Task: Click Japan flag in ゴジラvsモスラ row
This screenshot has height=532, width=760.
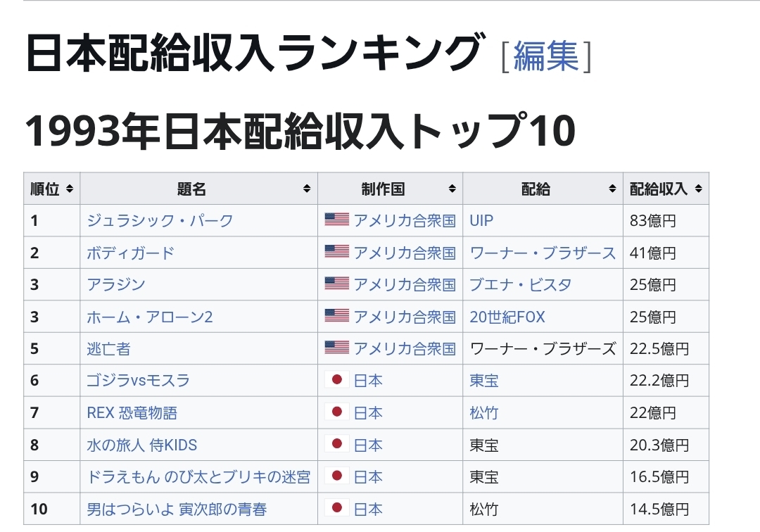Action: click(x=336, y=380)
